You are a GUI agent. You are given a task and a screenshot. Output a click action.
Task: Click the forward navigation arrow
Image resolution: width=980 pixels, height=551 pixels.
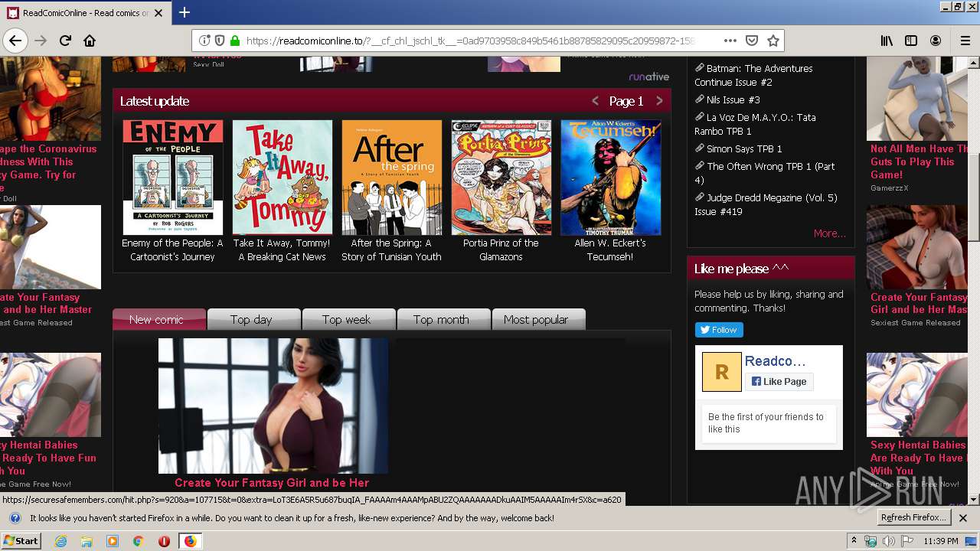(41, 41)
